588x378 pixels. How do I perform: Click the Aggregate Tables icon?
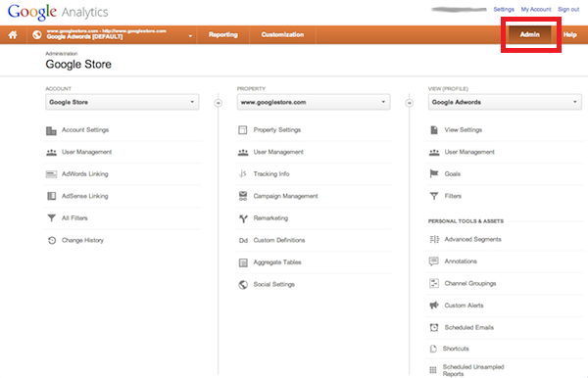(x=243, y=262)
